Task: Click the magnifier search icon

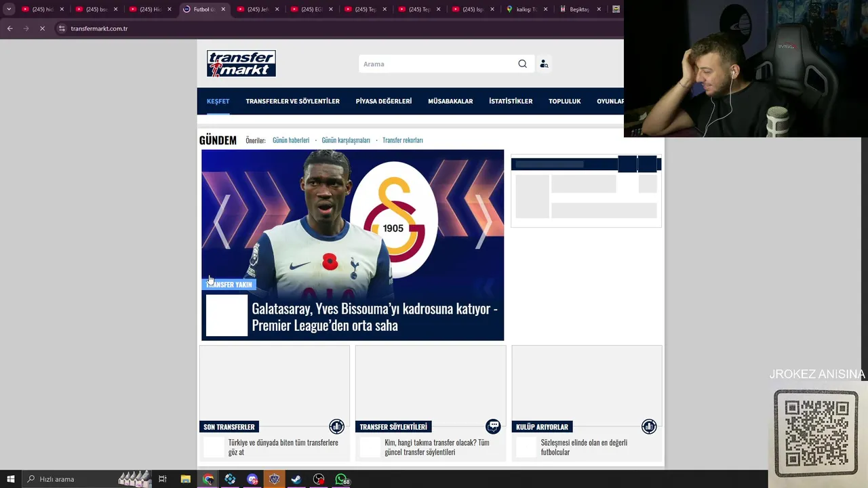Action: pyautogui.click(x=522, y=64)
